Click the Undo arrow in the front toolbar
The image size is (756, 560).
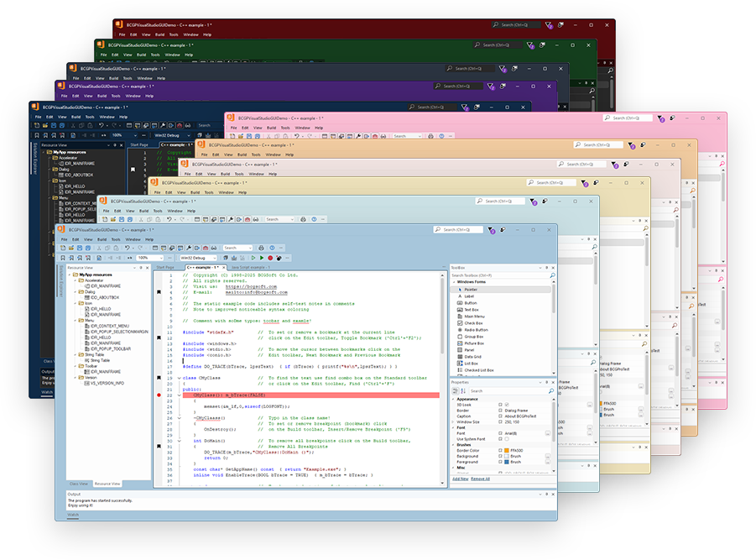point(128,248)
